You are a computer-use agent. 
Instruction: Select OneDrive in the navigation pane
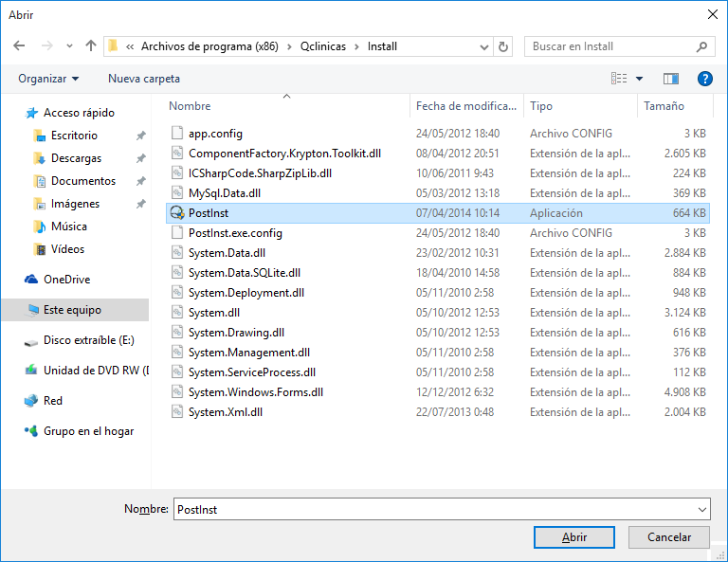(66, 280)
